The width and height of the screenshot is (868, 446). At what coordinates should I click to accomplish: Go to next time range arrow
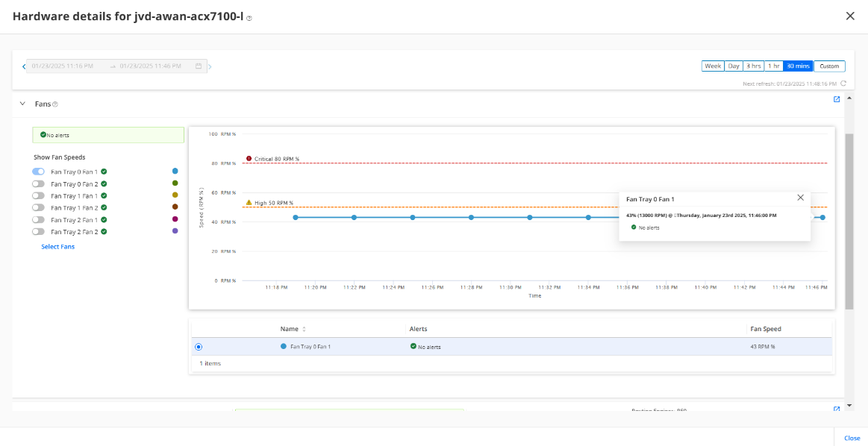210,66
